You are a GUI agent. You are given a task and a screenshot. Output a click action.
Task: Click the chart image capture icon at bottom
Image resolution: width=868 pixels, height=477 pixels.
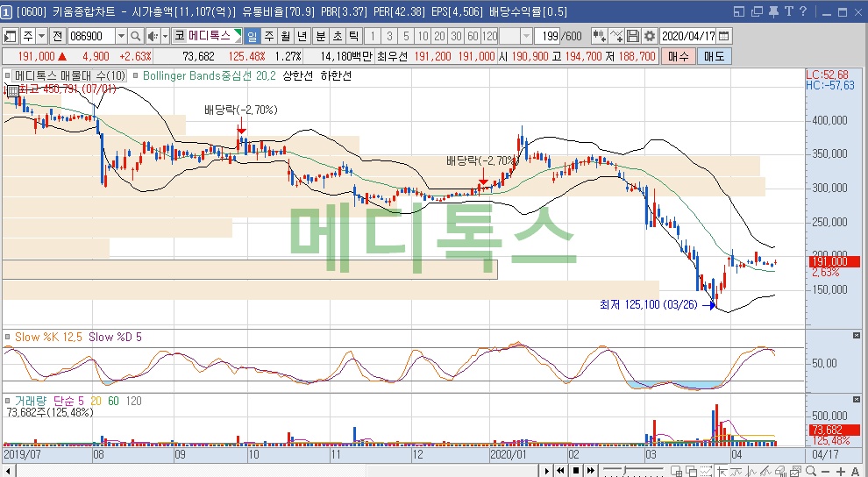pos(796,472)
